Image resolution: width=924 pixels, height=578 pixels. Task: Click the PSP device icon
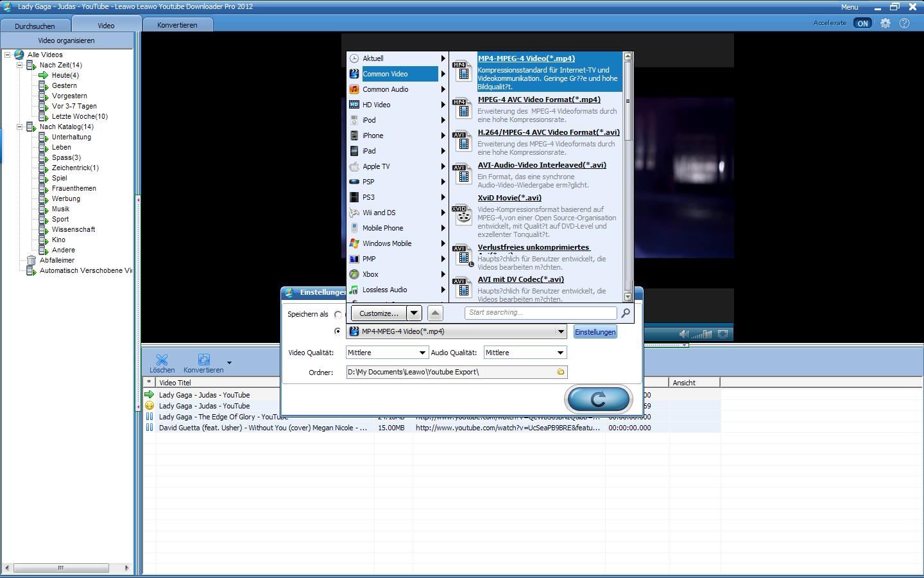click(x=354, y=182)
